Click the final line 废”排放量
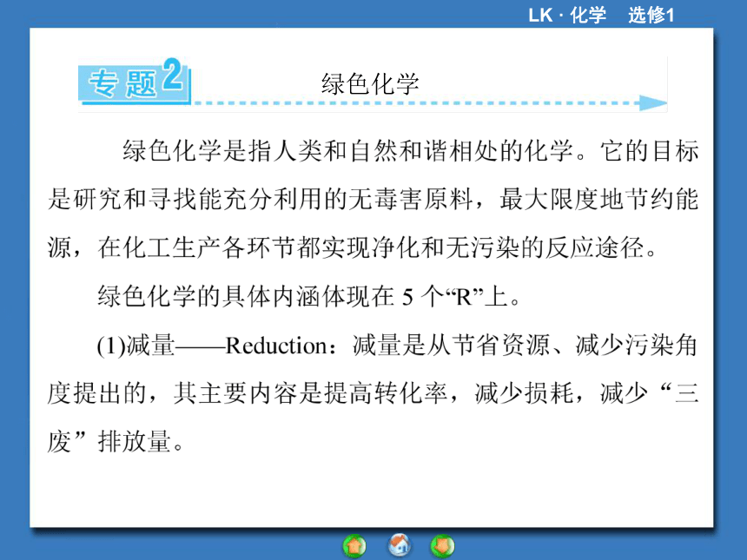 tap(116, 441)
